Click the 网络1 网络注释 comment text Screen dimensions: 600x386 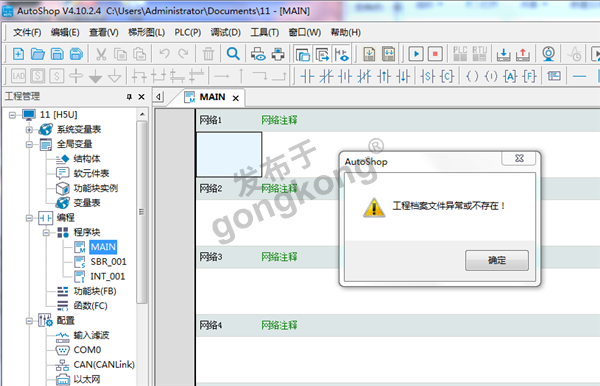coord(279,120)
